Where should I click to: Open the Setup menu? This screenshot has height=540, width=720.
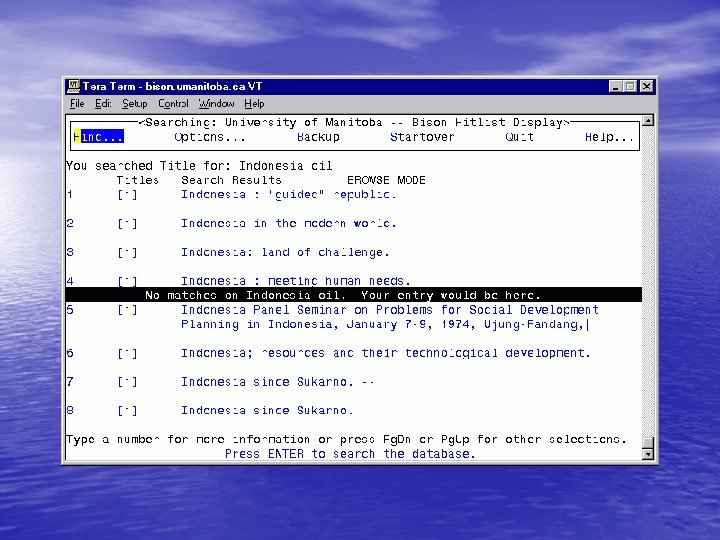135,104
